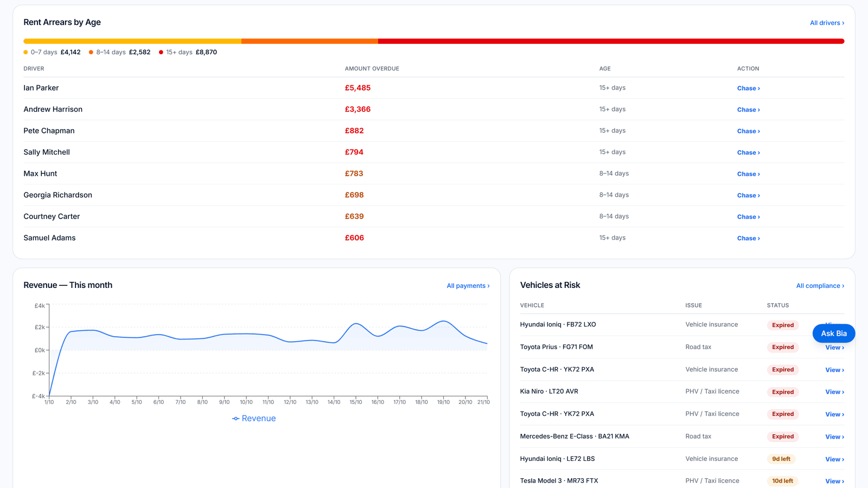
Task: Select driver name Andrew Harrison
Action: click(53, 110)
